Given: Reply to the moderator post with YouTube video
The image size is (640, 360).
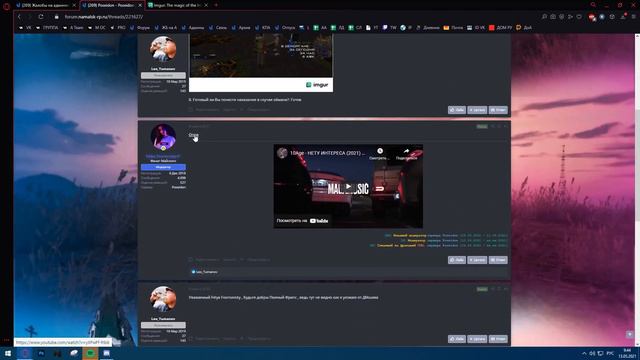Looking at the screenshot, I should (x=498, y=260).
